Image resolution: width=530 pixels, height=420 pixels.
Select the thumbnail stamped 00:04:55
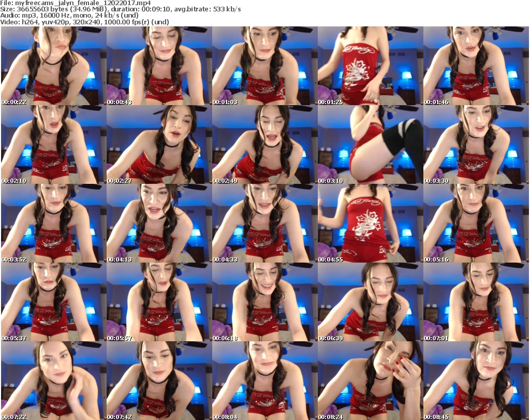[x=370, y=223]
